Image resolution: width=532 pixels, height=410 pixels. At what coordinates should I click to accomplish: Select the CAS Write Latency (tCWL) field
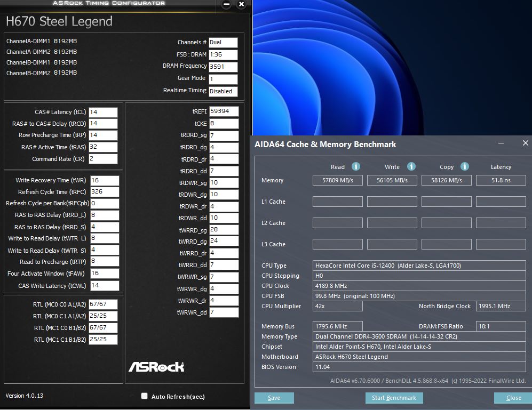pos(105,286)
